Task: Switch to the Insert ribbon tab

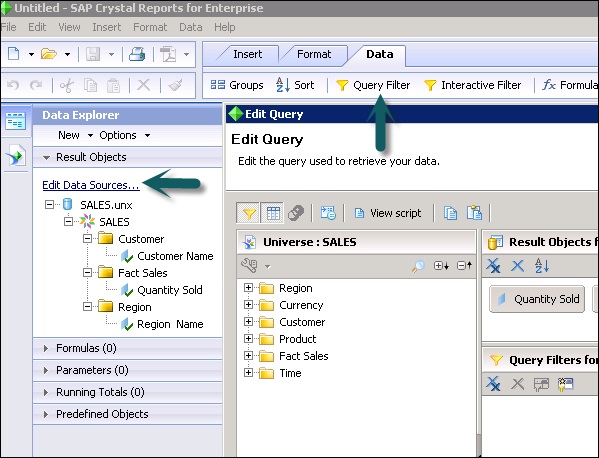Action: [248, 54]
